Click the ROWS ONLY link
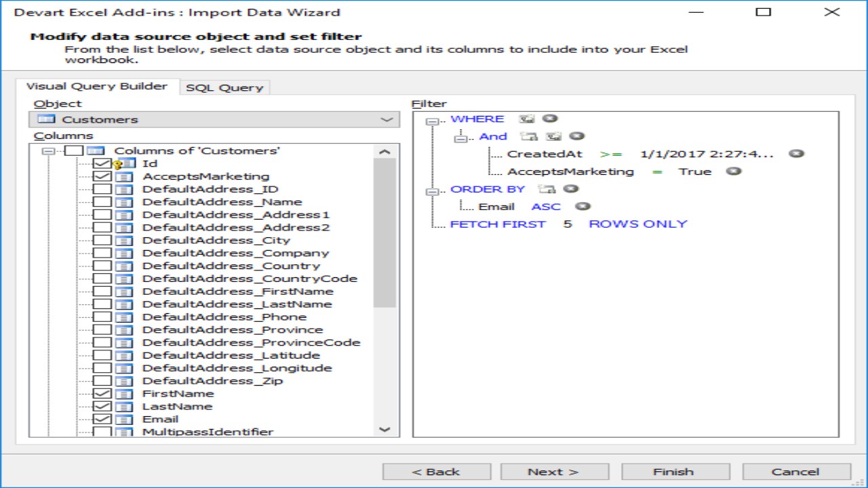This screenshot has height=488, width=868. coord(638,224)
